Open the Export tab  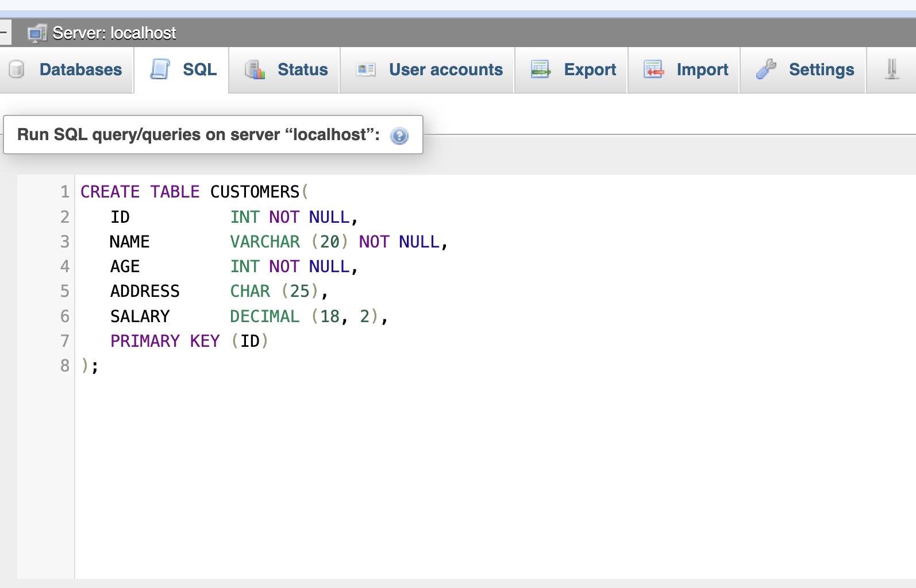571,70
